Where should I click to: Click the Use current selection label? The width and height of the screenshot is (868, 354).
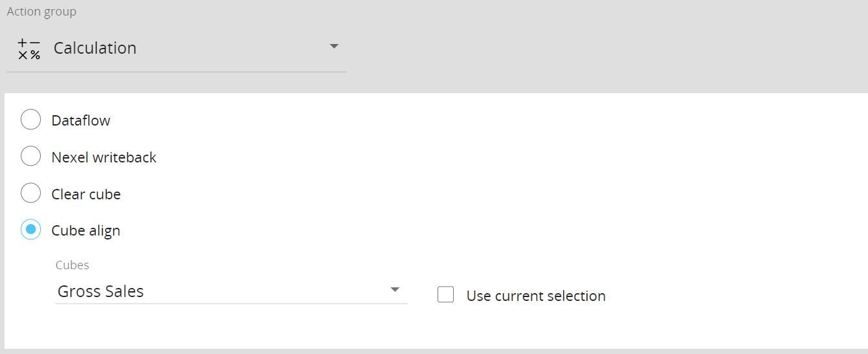point(536,296)
